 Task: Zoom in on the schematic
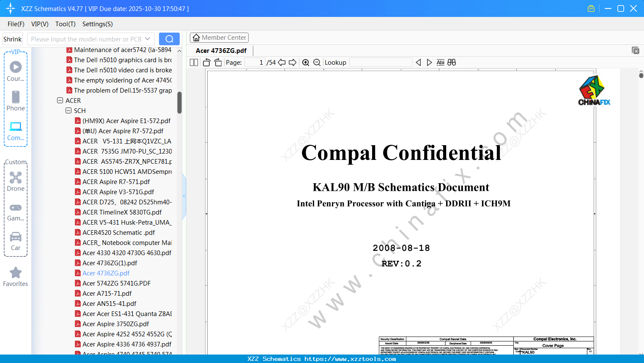coord(306,63)
